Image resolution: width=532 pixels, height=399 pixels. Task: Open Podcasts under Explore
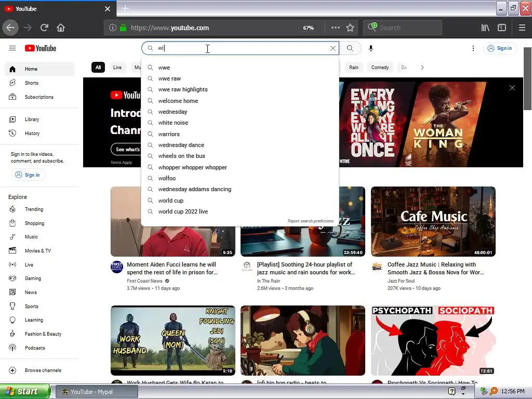[39, 348]
